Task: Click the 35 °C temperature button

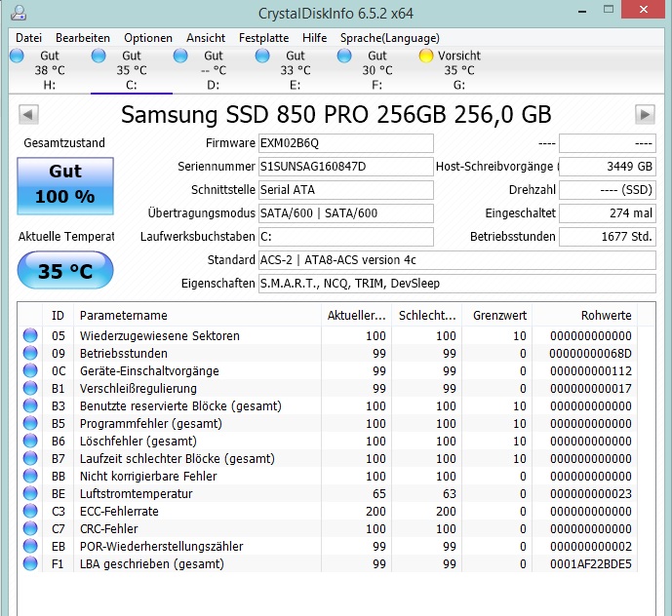Action: 65,270
